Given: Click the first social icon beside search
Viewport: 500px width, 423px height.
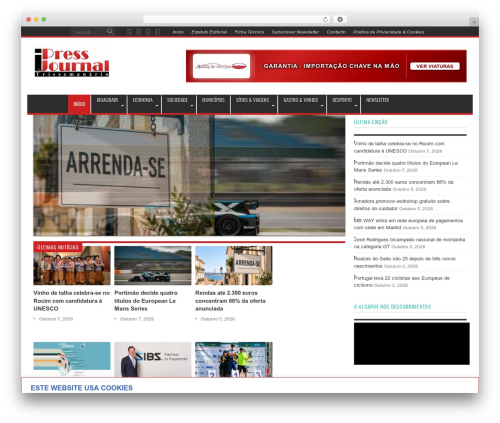Looking at the screenshot, I should (x=130, y=32).
